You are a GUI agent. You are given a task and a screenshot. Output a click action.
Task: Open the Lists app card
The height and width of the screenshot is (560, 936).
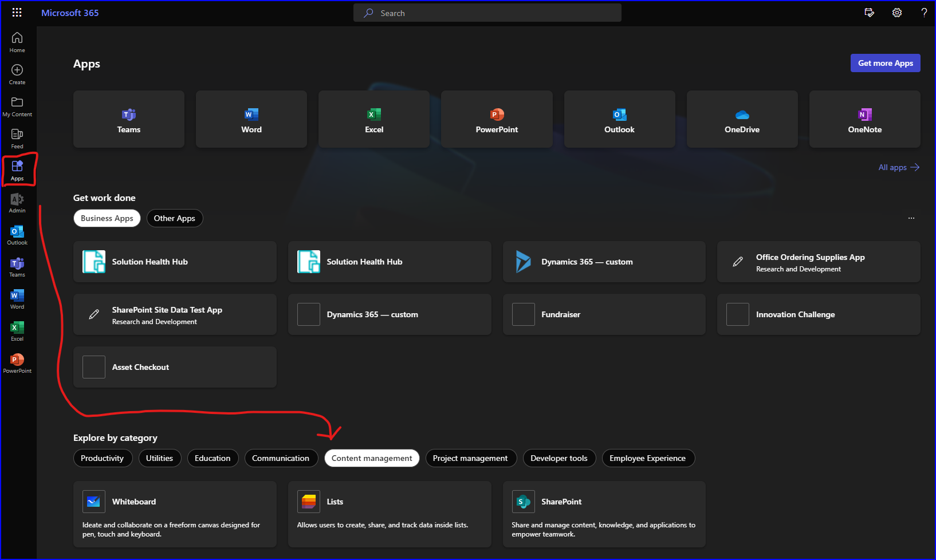(x=390, y=514)
